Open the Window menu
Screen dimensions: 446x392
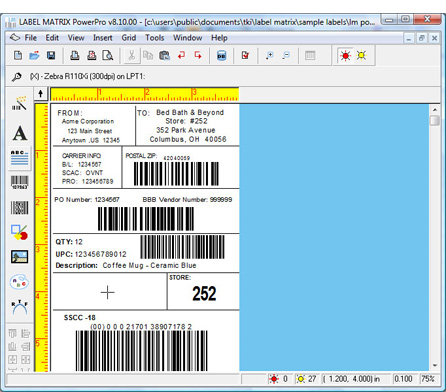(188, 38)
